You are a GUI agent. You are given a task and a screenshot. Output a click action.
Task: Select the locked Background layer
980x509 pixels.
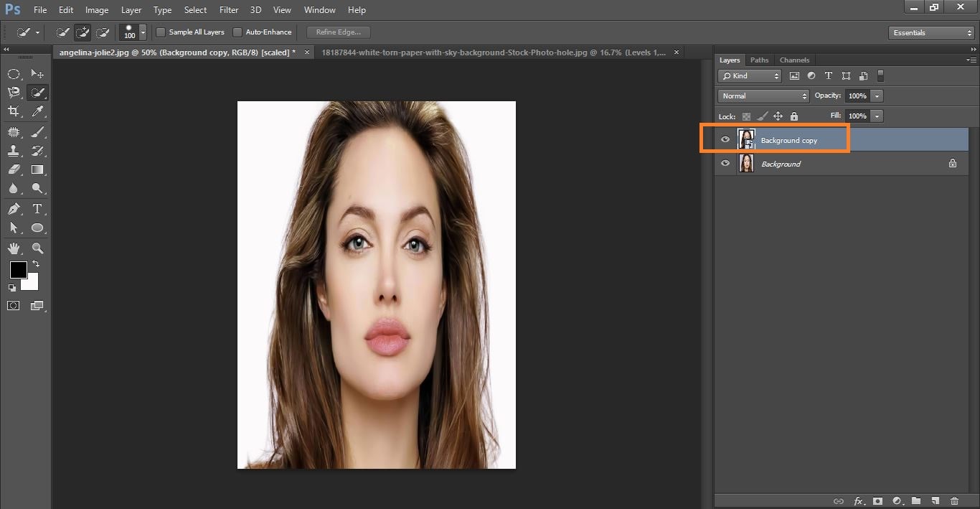coord(781,164)
